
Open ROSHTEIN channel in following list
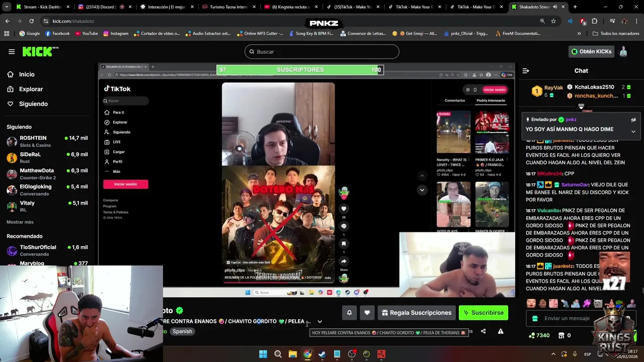pos(47,141)
